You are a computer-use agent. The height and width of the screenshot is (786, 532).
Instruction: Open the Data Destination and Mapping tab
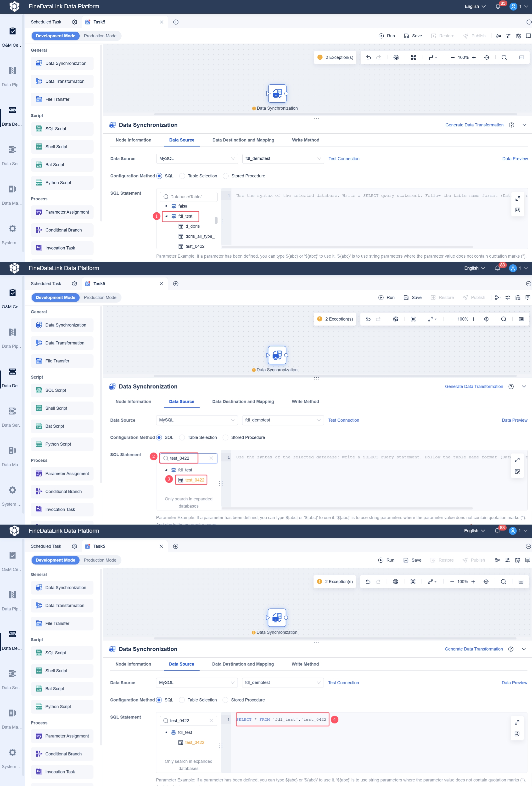[243, 140]
